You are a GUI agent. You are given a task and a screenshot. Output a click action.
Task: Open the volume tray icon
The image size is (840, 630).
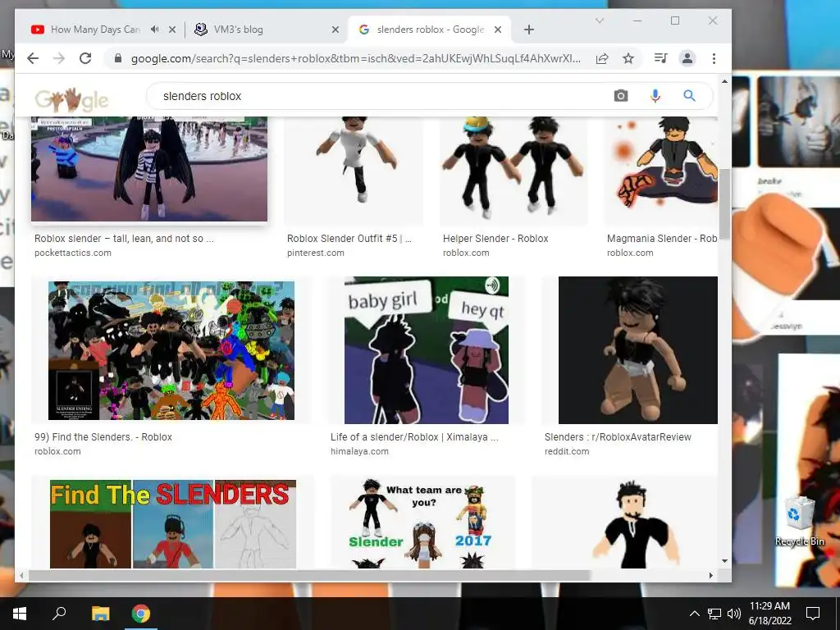(734, 614)
